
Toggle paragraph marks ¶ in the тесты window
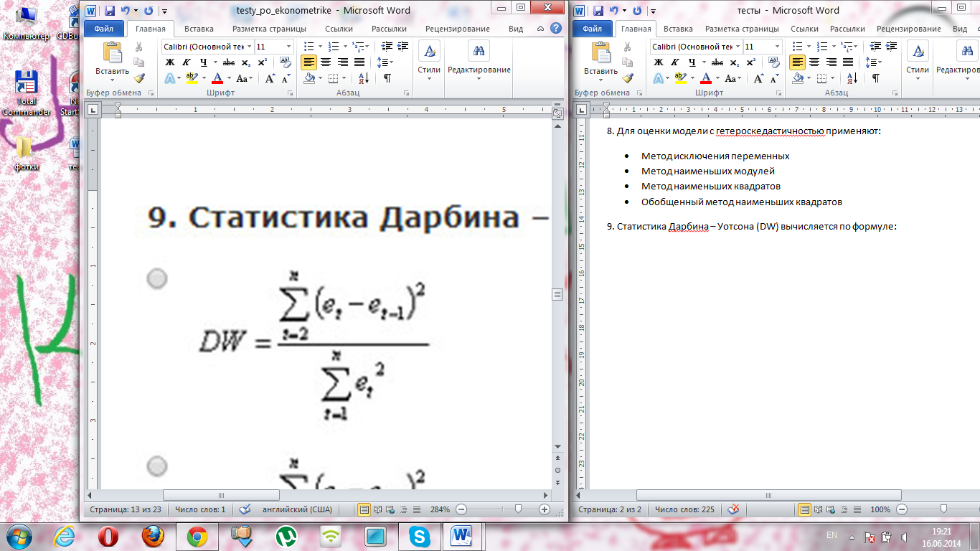[x=876, y=78]
